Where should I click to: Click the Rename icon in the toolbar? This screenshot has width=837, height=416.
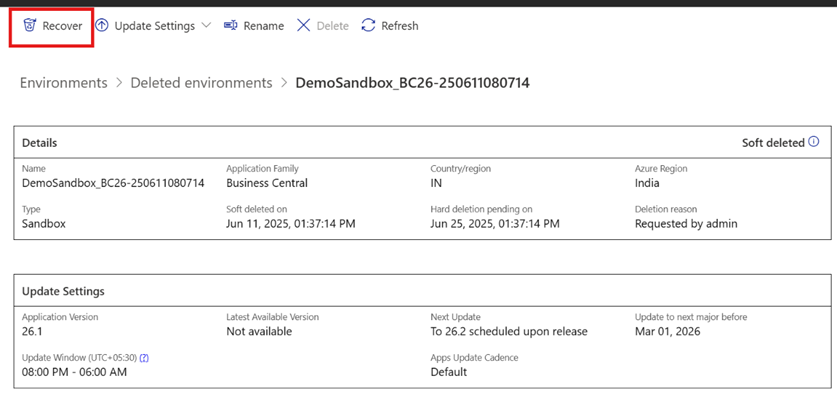231,26
